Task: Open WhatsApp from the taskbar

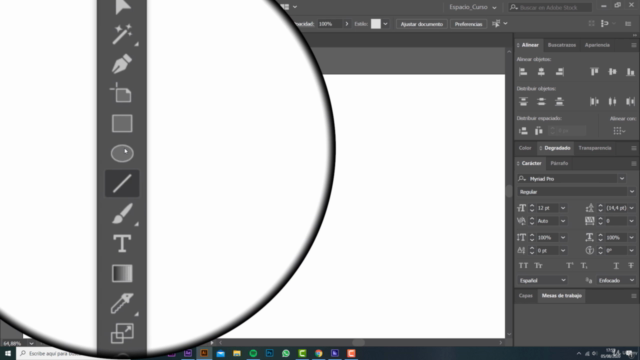Action: coord(286,353)
